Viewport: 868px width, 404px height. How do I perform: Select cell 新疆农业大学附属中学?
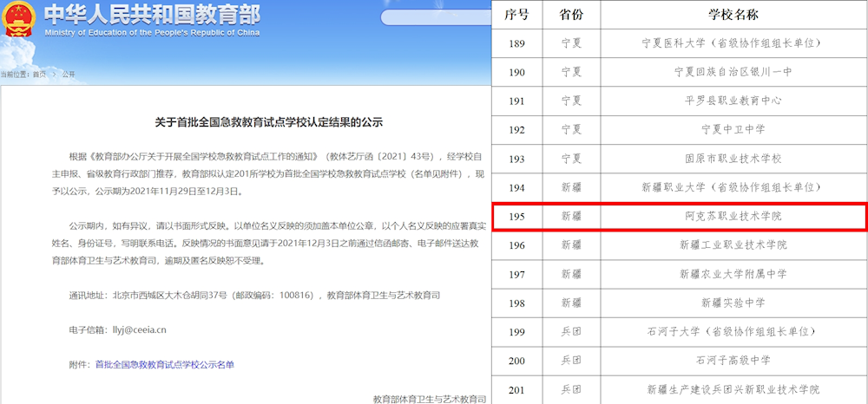pos(733,274)
